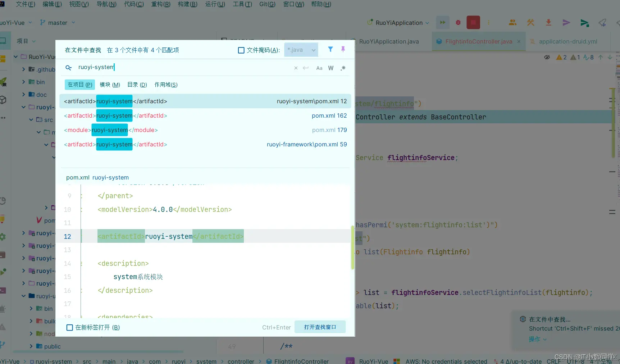Click the reader mode eye icon
This screenshot has width=620, height=364.
[x=547, y=57]
